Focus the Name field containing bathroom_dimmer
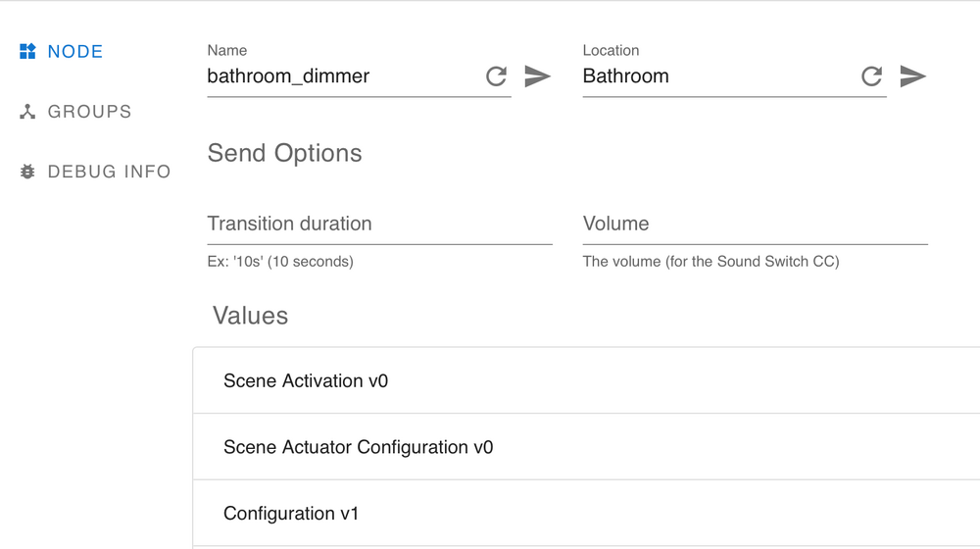The height and width of the screenshot is (549, 980). click(x=343, y=76)
